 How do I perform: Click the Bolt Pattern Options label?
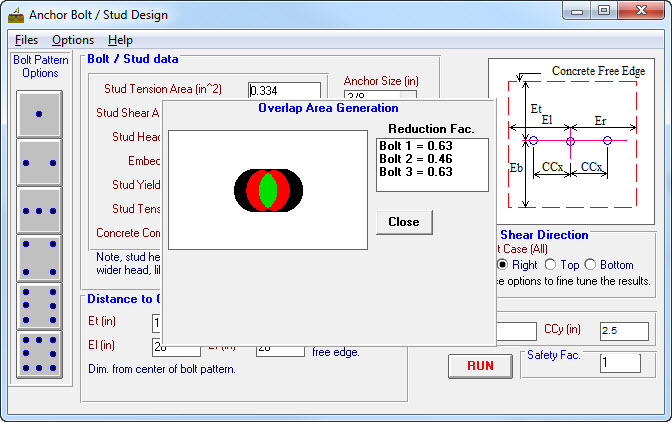click(41, 66)
